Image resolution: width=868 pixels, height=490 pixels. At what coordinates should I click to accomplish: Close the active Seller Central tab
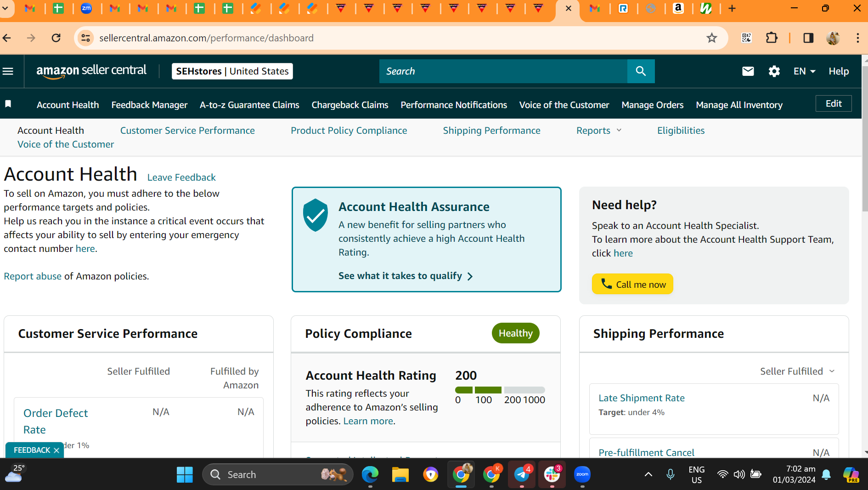tap(568, 8)
